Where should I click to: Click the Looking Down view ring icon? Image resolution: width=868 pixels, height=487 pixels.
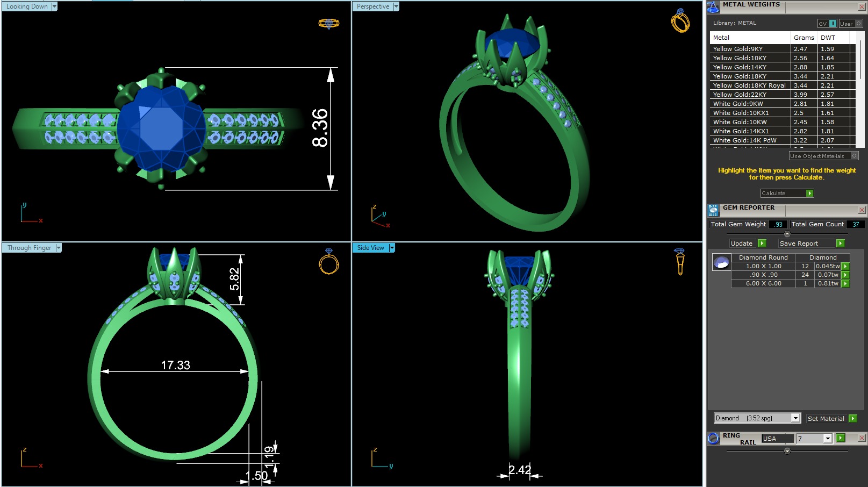click(x=329, y=24)
